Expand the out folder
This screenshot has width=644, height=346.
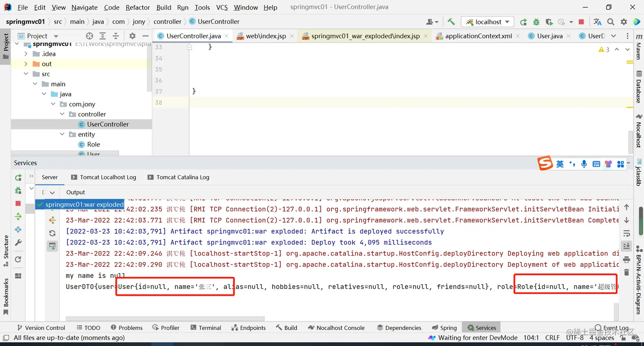pos(26,64)
